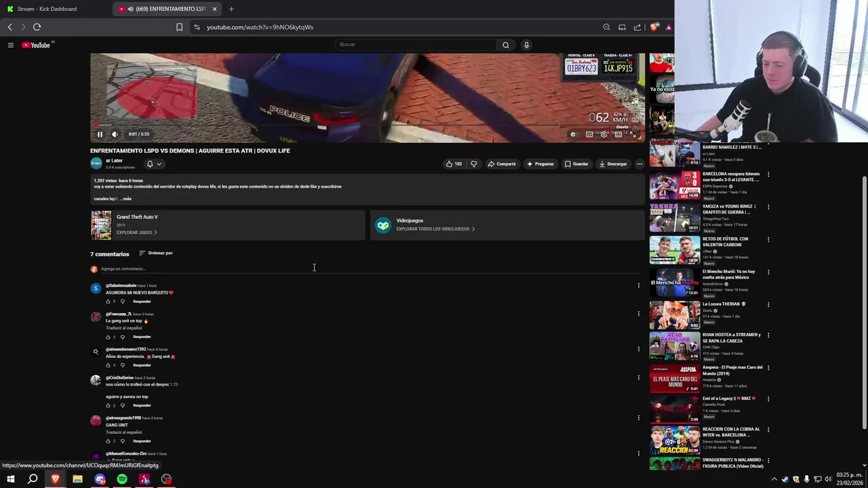Like the La gang unit on top comment
The width and height of the screenshot is (868, 488).
point(108,337)
